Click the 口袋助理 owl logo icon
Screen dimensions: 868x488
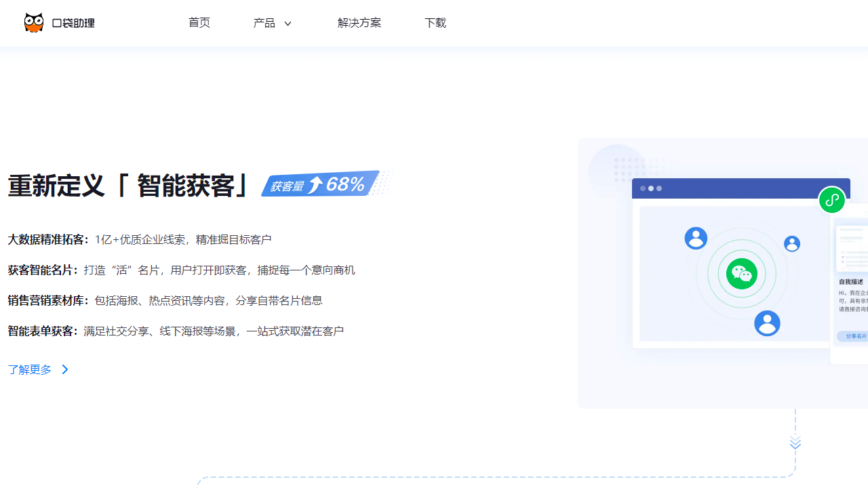point(33,22)
